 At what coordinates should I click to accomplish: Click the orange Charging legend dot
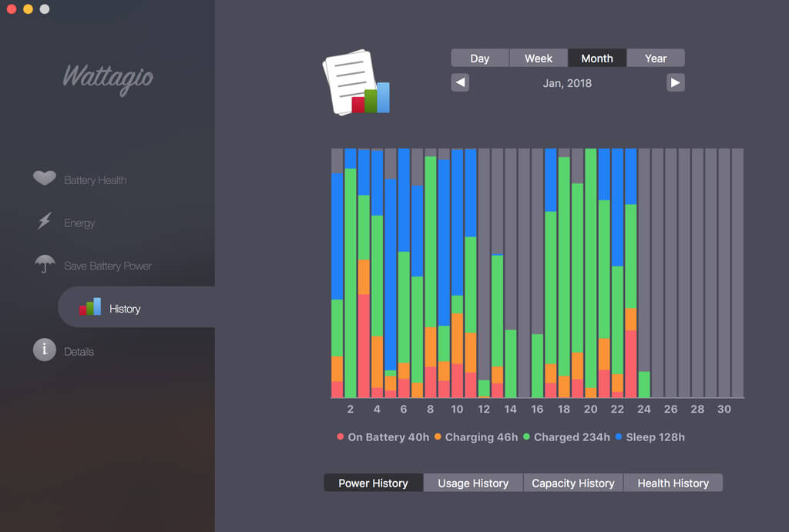pyautogui.click(x=438, y=437)
